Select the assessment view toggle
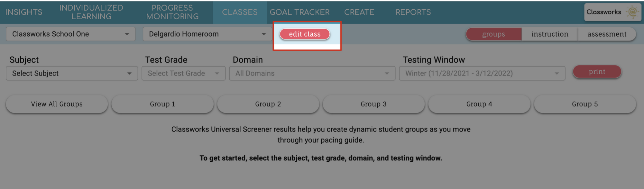This screenshot has width=644, height=189. point(607,34)
